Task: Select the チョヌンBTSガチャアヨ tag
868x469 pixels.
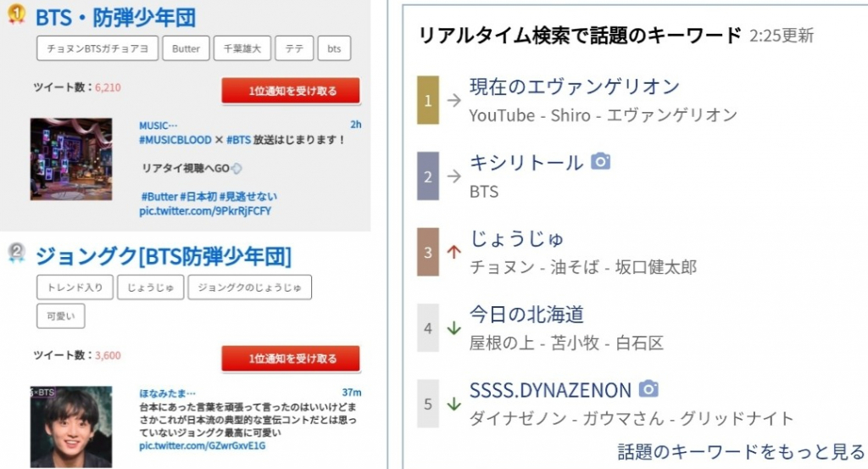Action: click(97, 49)
